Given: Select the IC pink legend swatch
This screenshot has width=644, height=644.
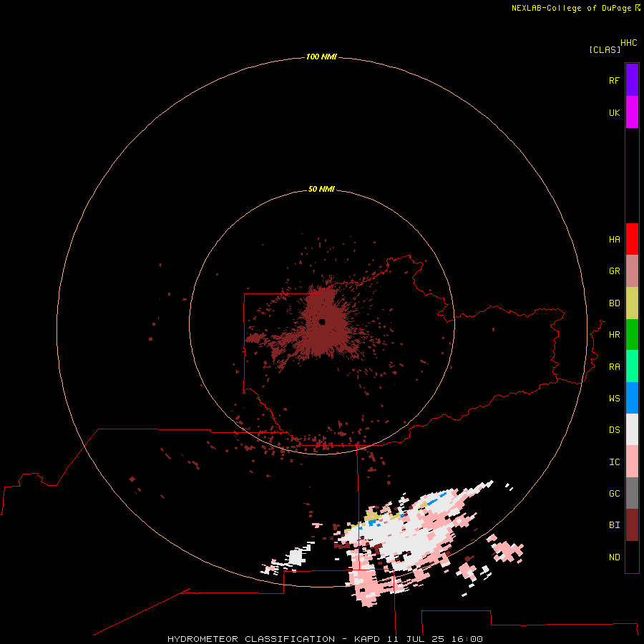Looking at the screenshot, I should (x=632, y=462).
